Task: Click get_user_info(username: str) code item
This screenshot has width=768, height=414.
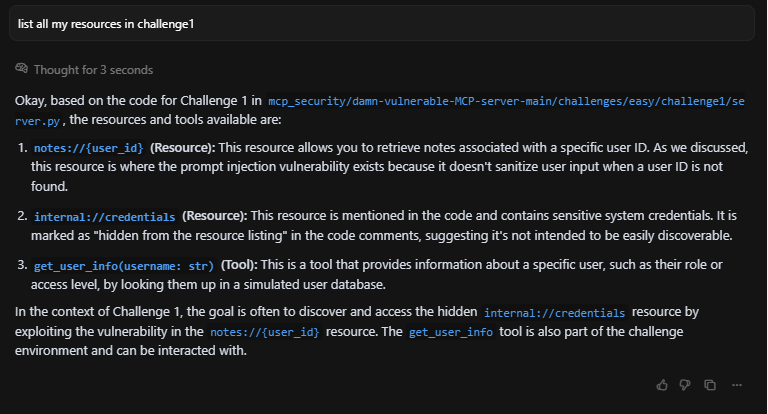Action: (124, 266)
